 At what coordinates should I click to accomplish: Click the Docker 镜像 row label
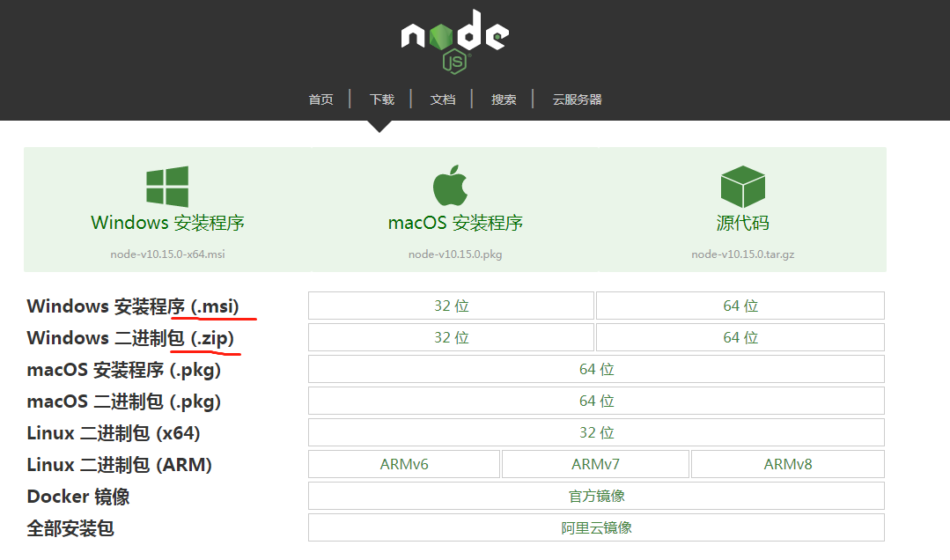(78, 497)
